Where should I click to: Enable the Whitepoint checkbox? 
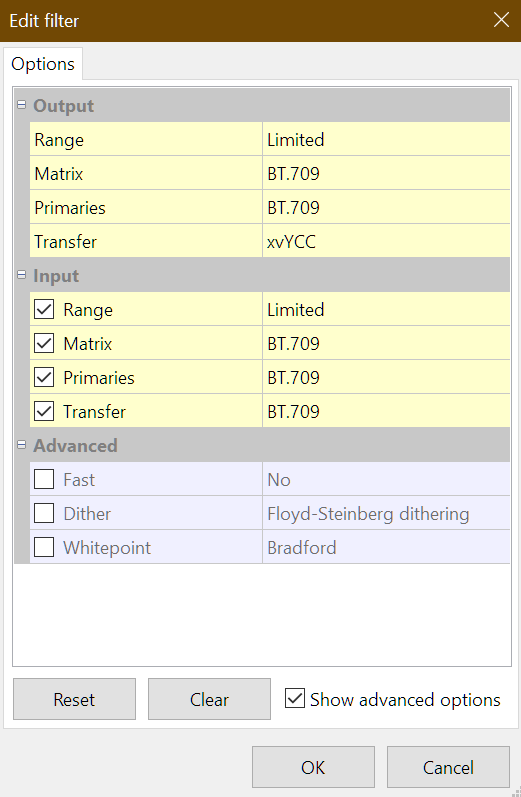click(44, 547)
